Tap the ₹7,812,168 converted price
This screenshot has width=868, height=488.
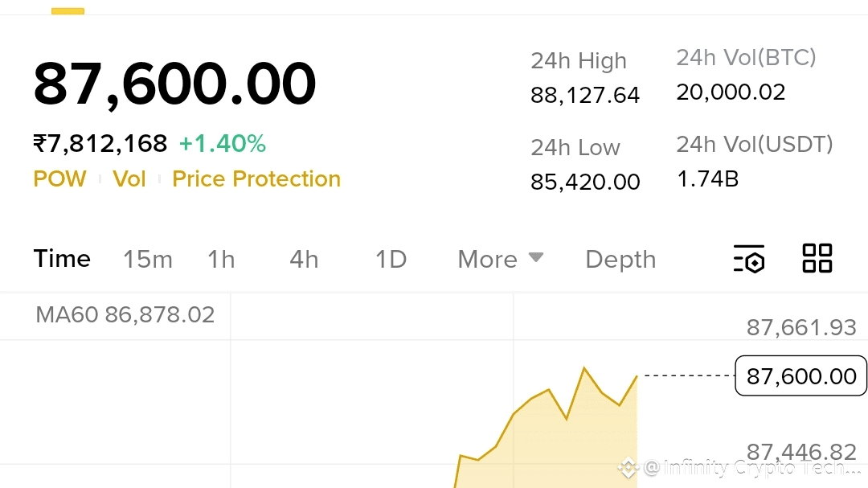pos(100,143)
